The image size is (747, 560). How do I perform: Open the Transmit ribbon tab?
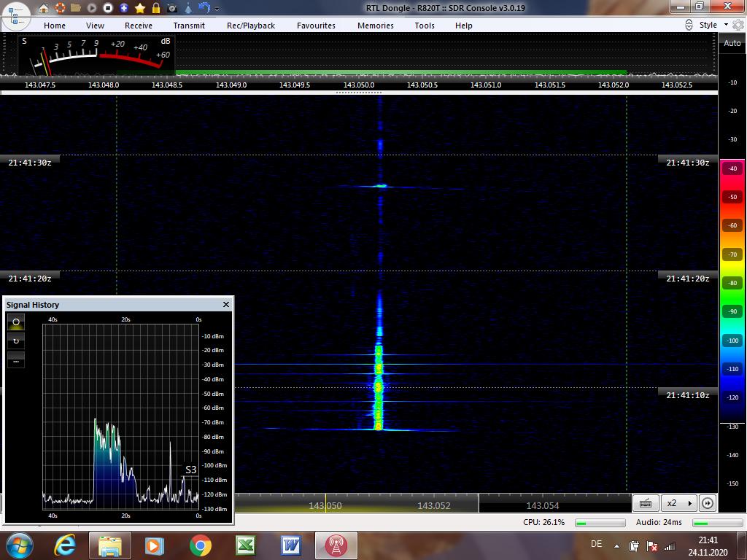(189, 26)
